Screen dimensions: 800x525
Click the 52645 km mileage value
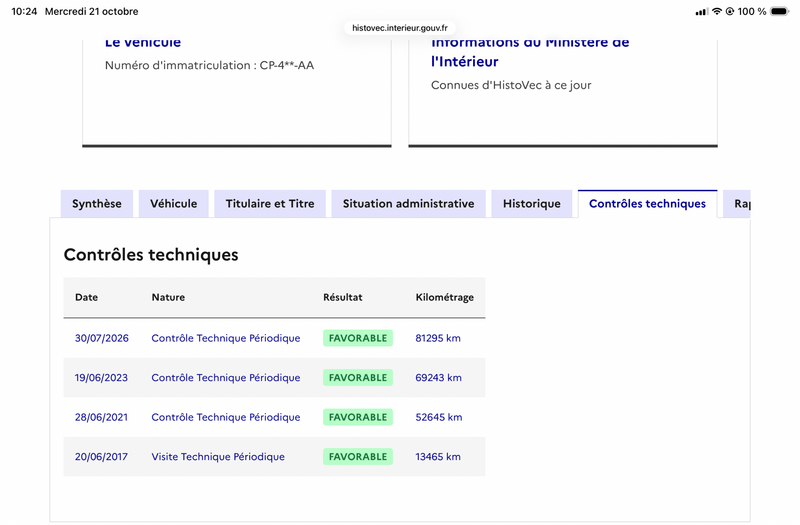click(x=439, y=417)
